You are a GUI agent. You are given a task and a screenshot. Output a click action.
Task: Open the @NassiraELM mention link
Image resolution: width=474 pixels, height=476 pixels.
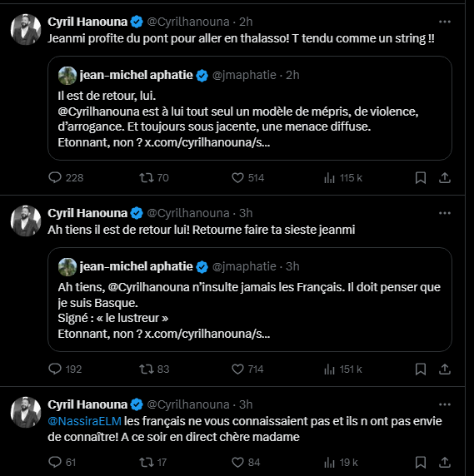click(x=84, y=421)
